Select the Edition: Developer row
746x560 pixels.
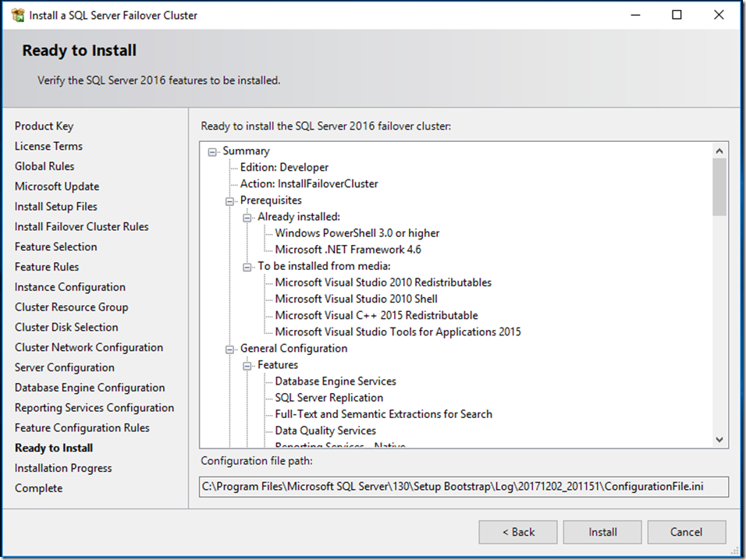(284, 168)
